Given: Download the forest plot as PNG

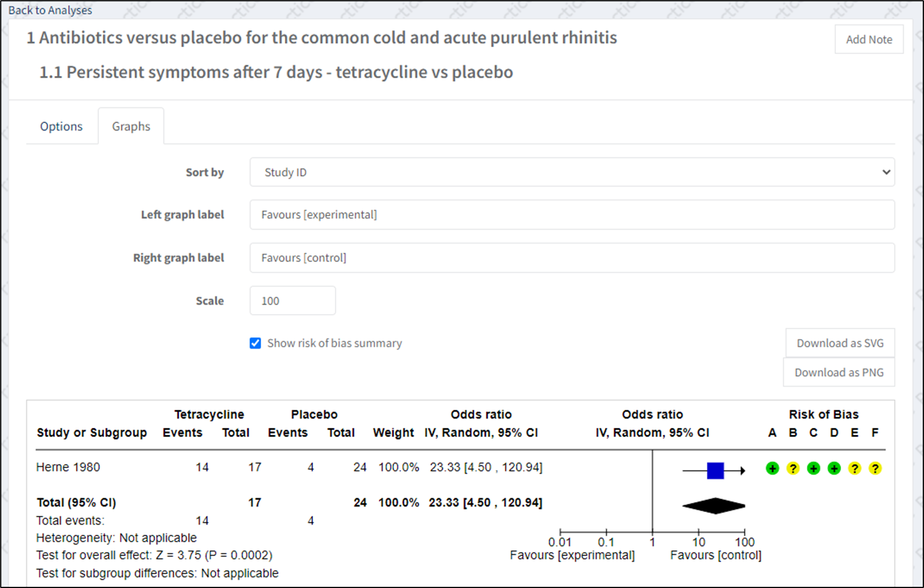Looking at the screenshot, I should 839,373.
